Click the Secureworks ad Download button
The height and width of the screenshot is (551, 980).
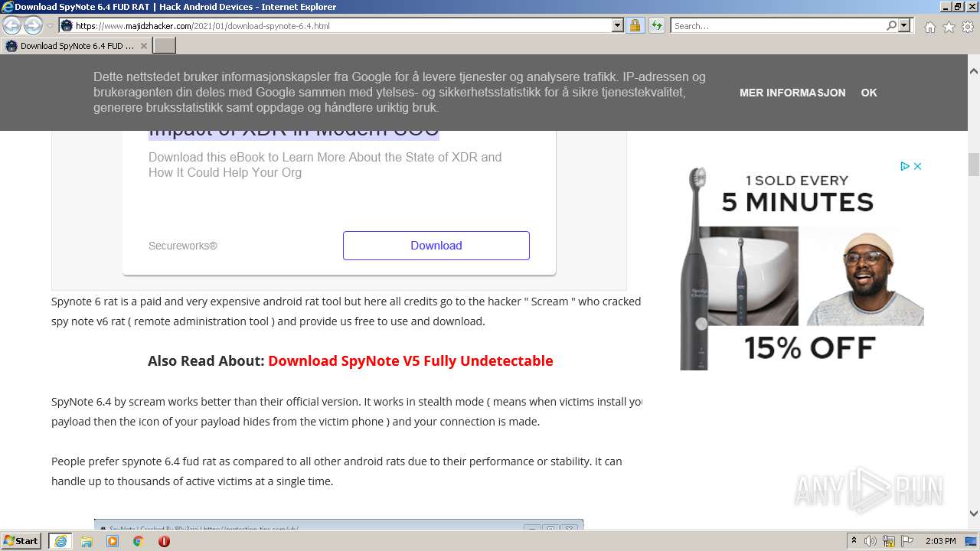click(x=436, y=246)
